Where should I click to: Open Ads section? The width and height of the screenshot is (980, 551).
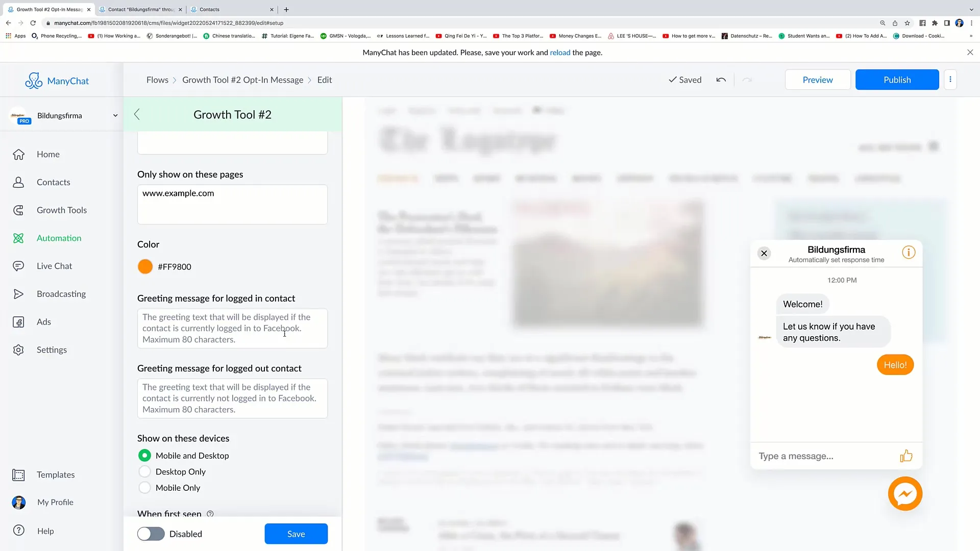pos(44,321)
